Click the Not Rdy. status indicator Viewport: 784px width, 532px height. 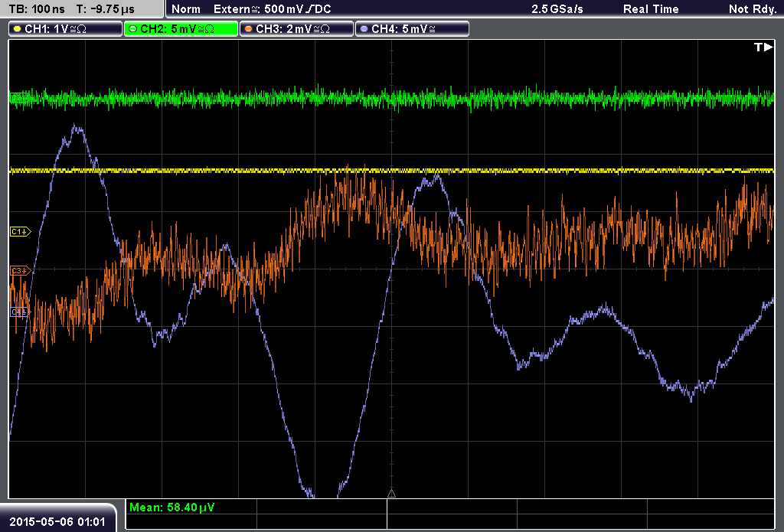tap(753, 9)
